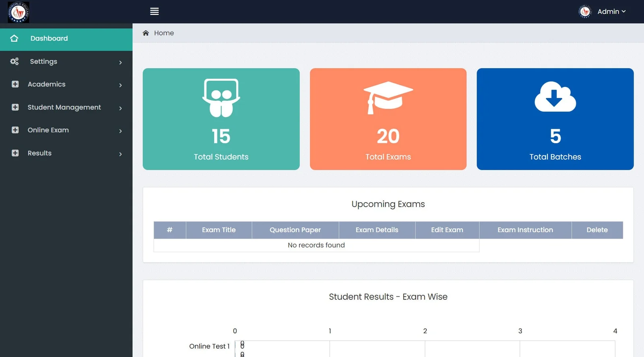
Task: Open the Total Students label
Action: pyautogui.click(x=221, y=157)
